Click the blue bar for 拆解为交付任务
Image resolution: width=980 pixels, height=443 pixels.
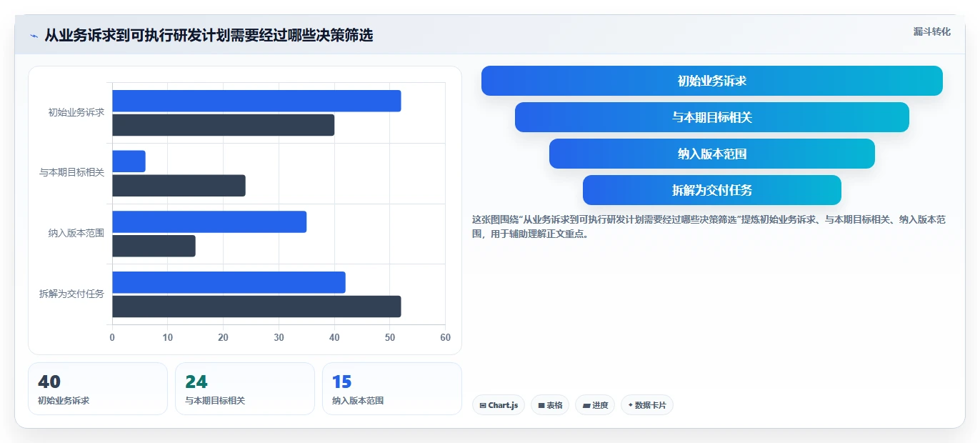point(229,282)
